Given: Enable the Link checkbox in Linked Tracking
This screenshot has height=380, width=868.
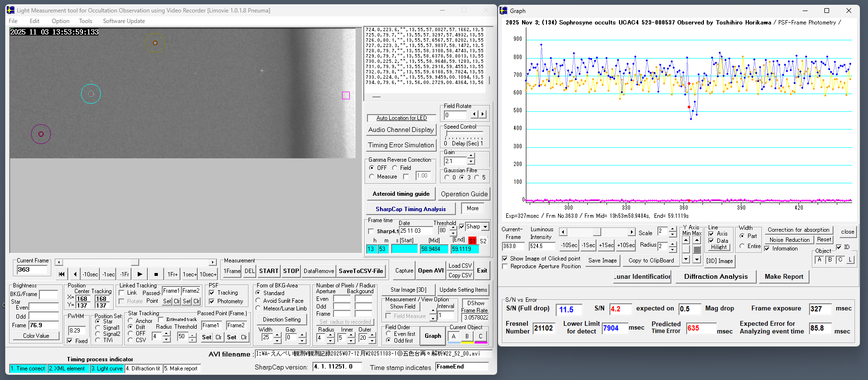Looking at the screenshot, I should coord(122,293).
